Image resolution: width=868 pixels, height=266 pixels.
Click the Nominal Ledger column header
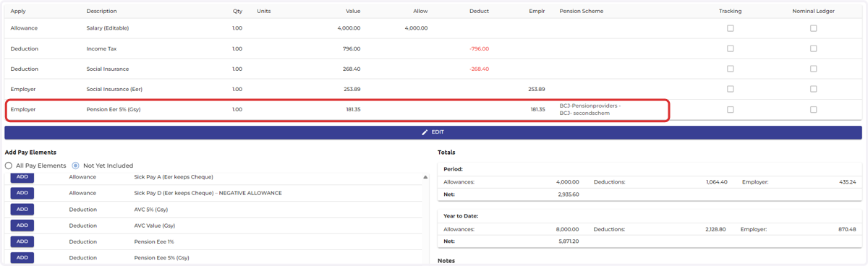813,12
